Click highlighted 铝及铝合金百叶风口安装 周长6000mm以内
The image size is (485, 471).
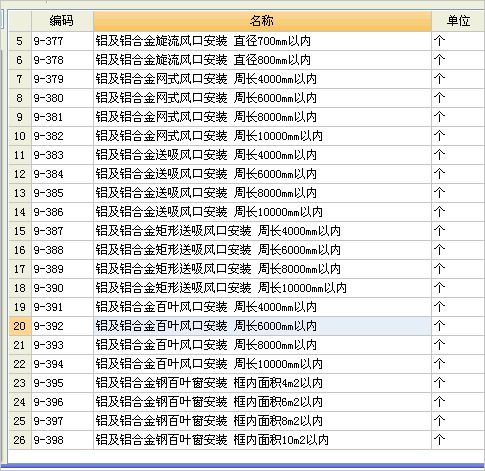(x=262, y=326)
